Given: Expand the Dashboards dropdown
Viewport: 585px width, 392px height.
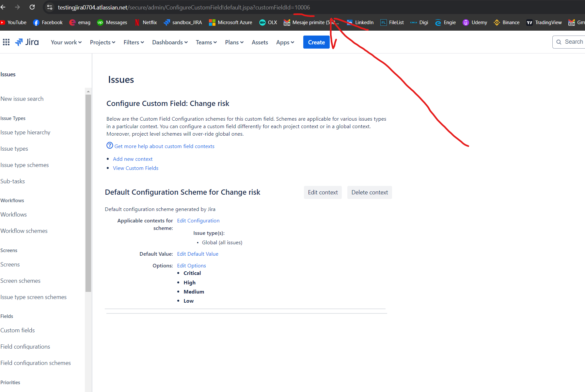Looking at the screenshot, I should (x=170, y=42).
